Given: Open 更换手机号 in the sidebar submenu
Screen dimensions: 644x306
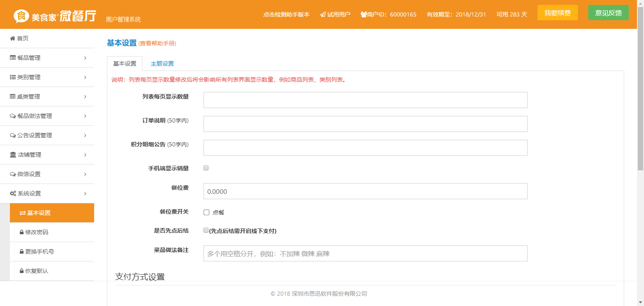Looking at the screenshot, I should coord(39,252).
